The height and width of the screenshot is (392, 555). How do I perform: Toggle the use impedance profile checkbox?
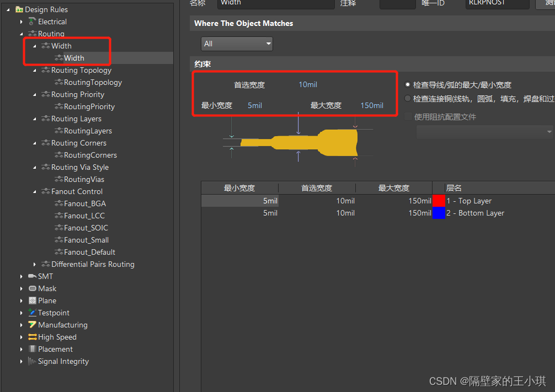coord(408,116)
